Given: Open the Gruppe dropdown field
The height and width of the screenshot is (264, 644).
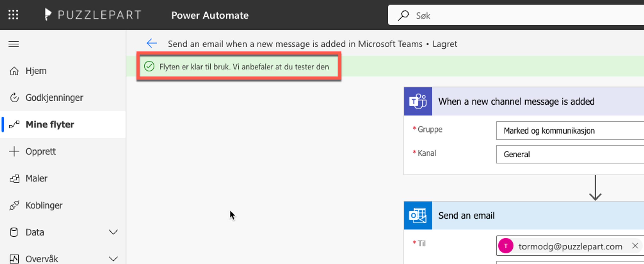Looking at the screenshot, I should click(570, 130).
